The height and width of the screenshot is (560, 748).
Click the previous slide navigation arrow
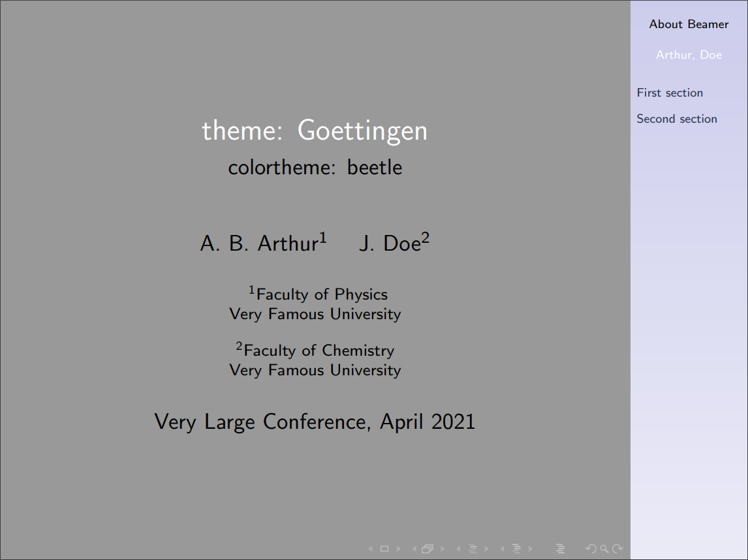(x=369, y=548)
